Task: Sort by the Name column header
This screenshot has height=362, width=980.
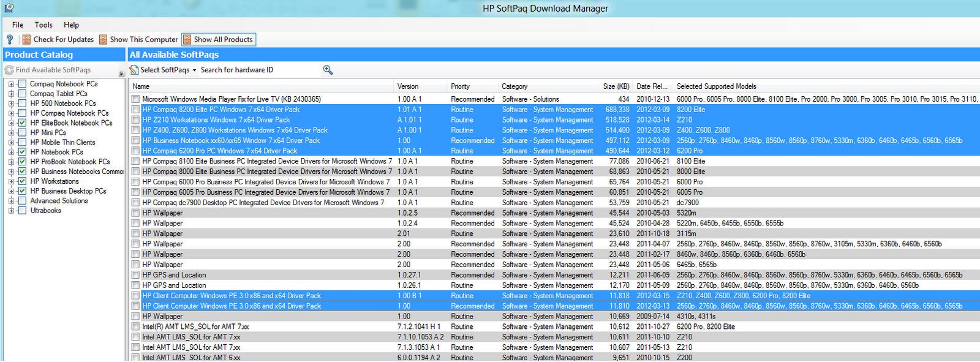Action: point(261,86)
